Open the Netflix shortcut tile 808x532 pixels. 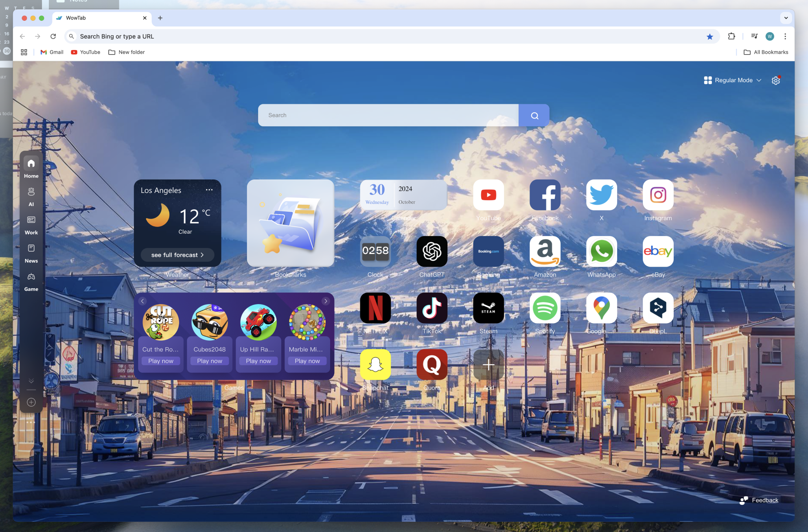pyautogui.click(x=375, y=308)
